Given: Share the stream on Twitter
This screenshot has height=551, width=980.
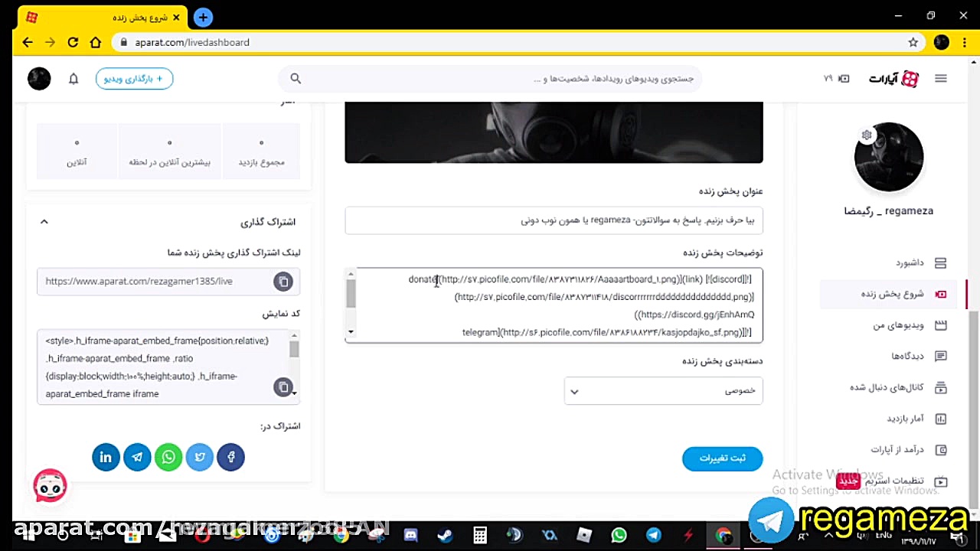Looking at the screenshot, I should 199,457.
